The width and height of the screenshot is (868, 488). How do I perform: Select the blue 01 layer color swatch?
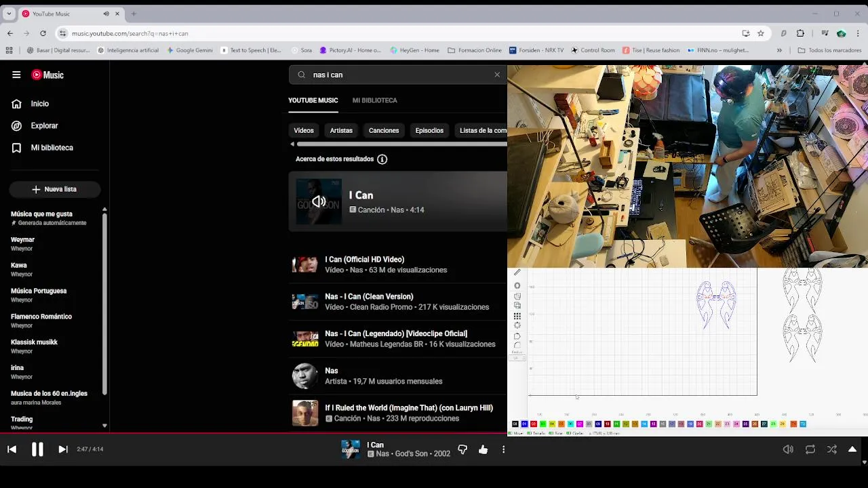(524, 424)
